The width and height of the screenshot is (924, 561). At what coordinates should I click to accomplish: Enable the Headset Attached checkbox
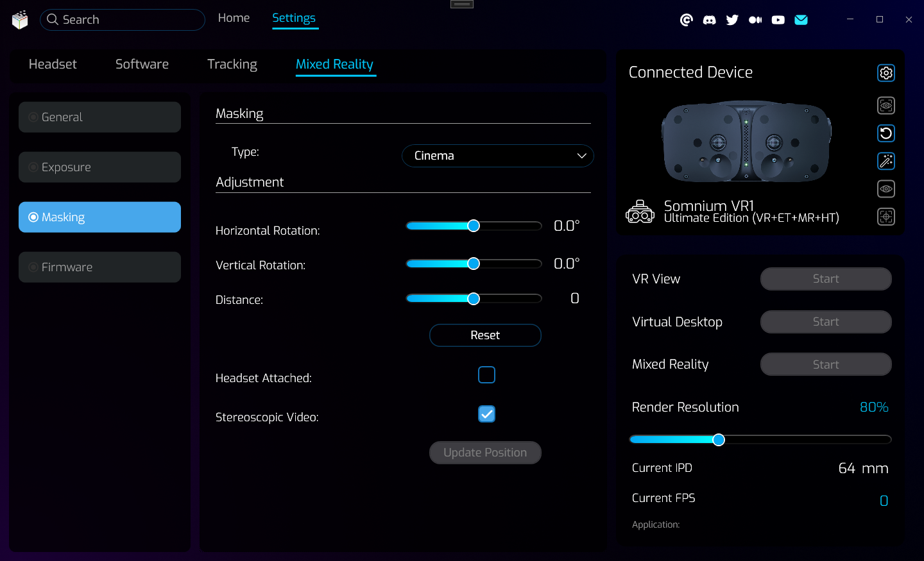[x=487, y=375]
